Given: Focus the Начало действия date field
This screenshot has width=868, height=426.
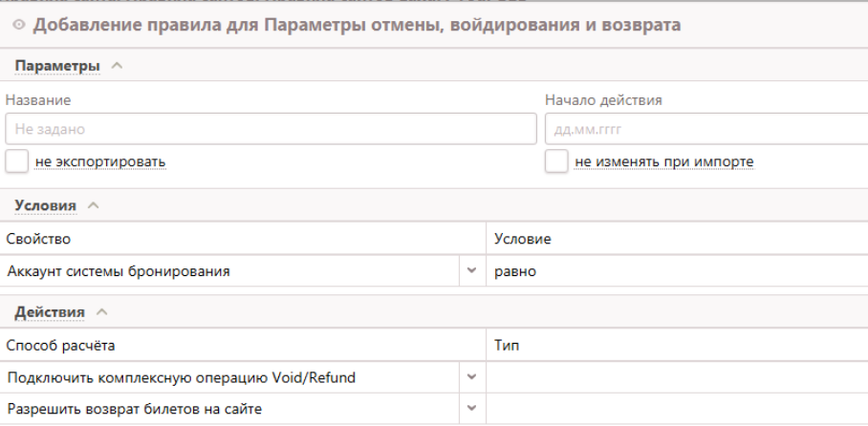Looking at the screenshot, I should pos(705,128).
